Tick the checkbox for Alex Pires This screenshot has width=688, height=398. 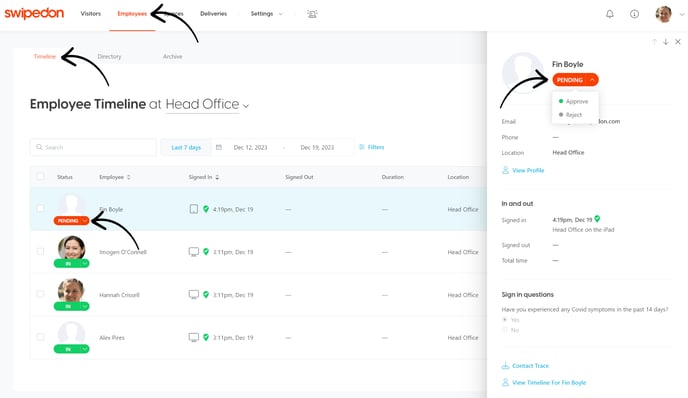point(40,337)
